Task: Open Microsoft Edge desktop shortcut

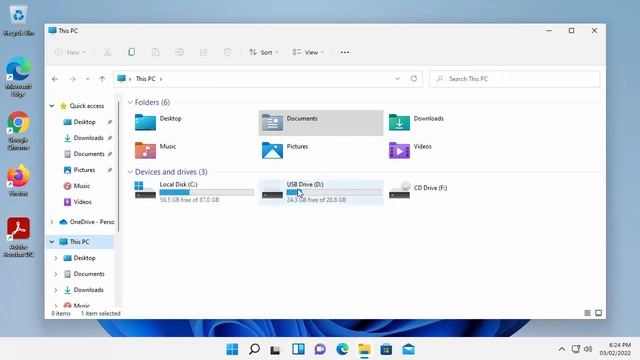Action: 18,77
